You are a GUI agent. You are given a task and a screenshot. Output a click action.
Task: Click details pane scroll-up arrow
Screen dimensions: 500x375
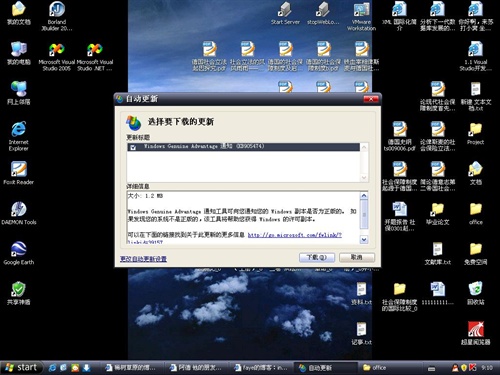pos(364,196)
